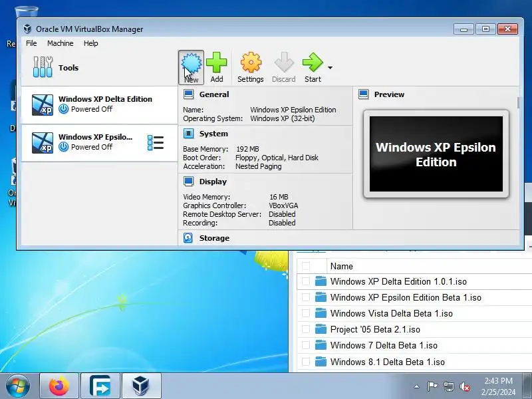
Task: Click the network tray icon
Action: coord(448,386)
